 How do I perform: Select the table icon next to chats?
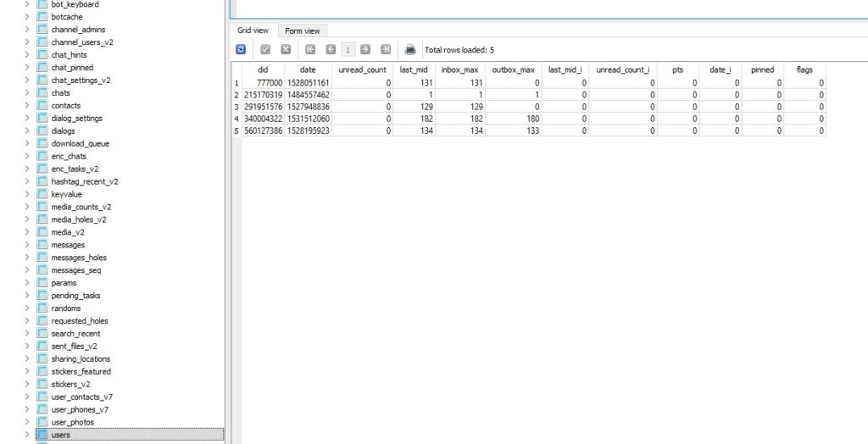tap(42, 92)
